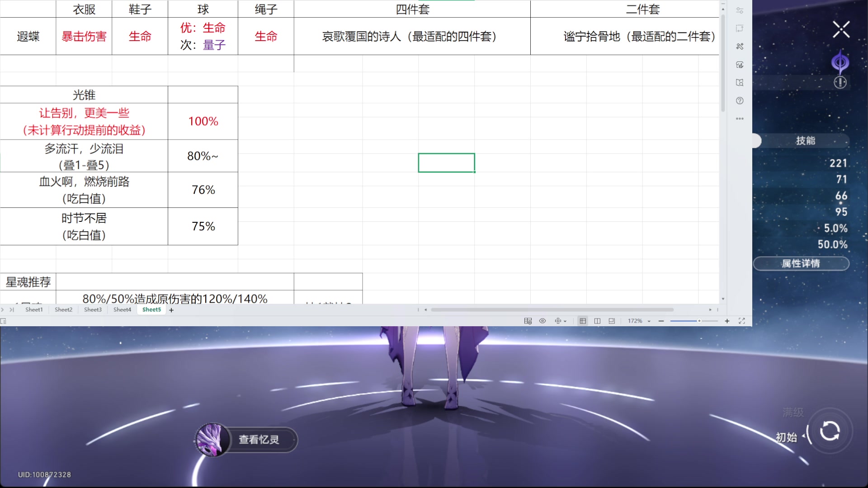Jump to last sheet navigation arrow

point(12,310)
